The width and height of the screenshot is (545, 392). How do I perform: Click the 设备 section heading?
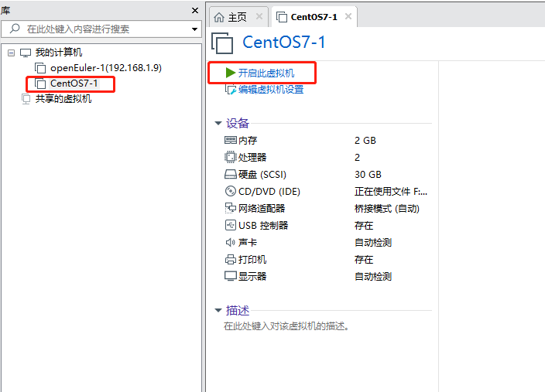(x=238, y=123)
